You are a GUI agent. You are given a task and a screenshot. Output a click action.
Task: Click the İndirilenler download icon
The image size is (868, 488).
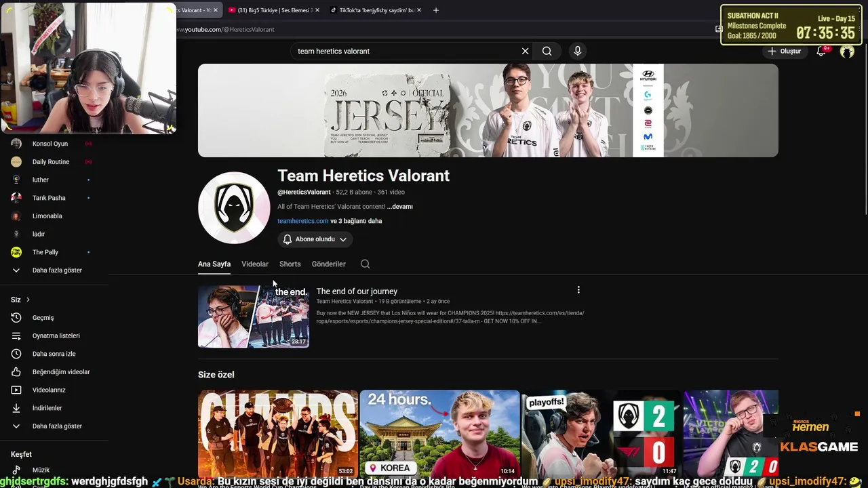tap(16, 408)
